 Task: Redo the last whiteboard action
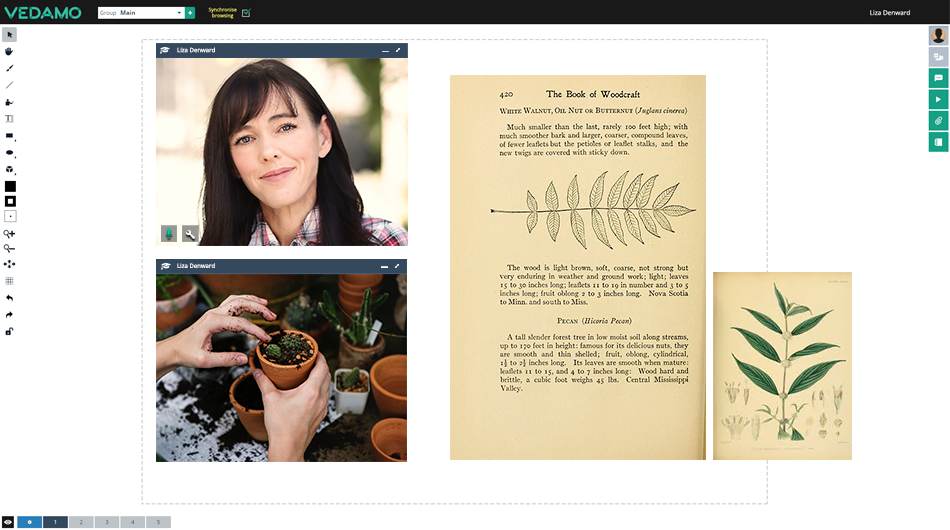coord(9,315)
